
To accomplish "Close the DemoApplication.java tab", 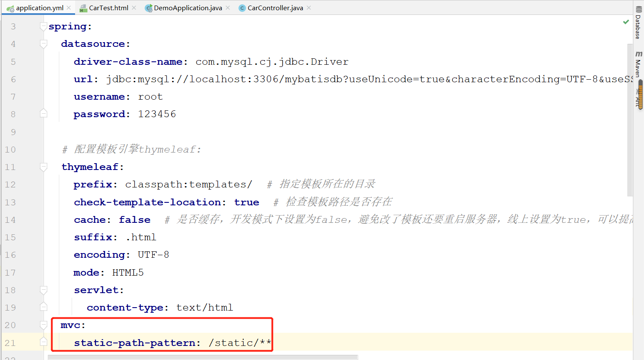I will [228, 8].
